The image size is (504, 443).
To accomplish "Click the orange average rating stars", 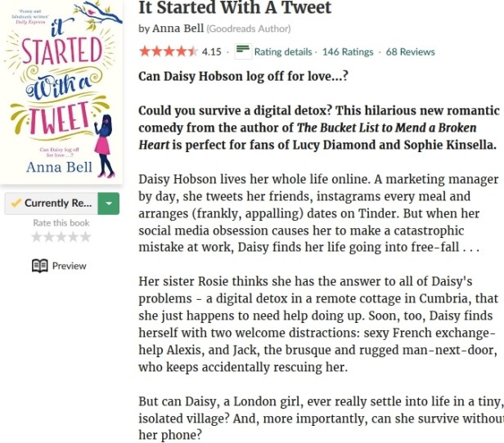I will tap(168, 51).
